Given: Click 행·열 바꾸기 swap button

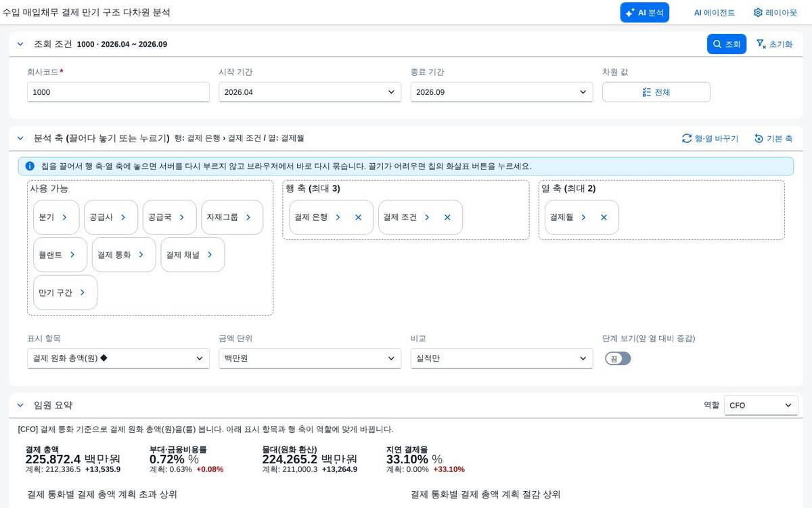Looking at the screenshot, I should (710, 138).
